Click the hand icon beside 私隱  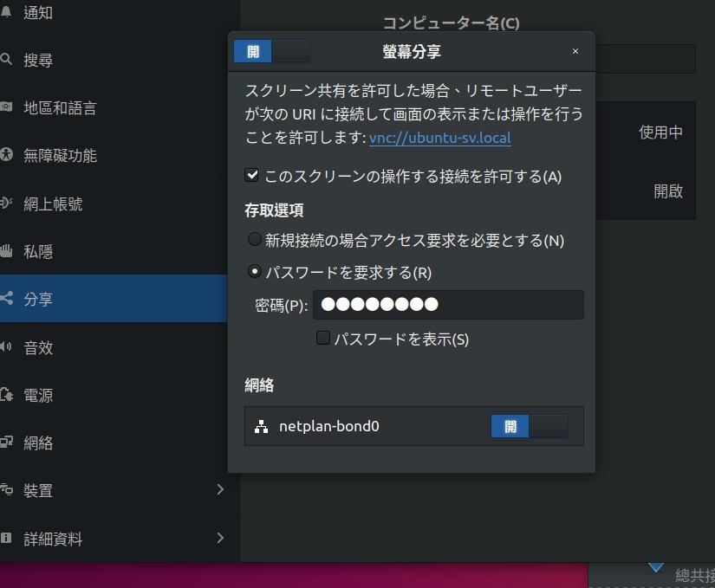pyautogui.click(x=5, y=250)
